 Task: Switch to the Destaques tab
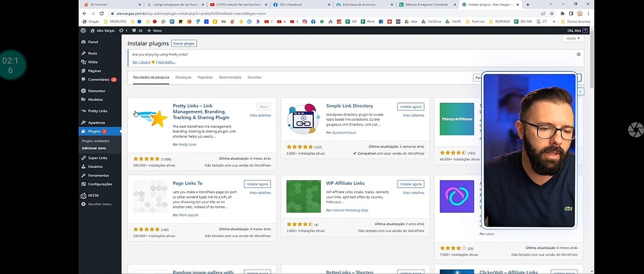click(x=183, y=77)
